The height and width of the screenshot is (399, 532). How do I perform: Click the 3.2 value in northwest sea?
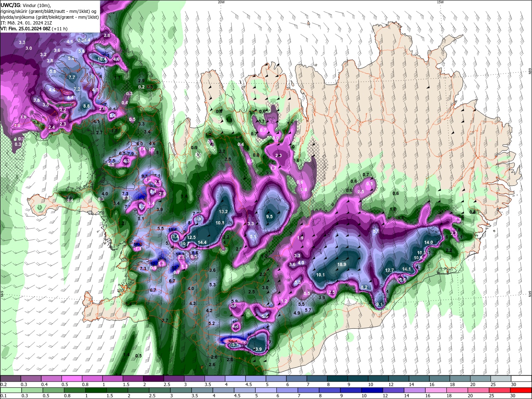coord(43,54)
